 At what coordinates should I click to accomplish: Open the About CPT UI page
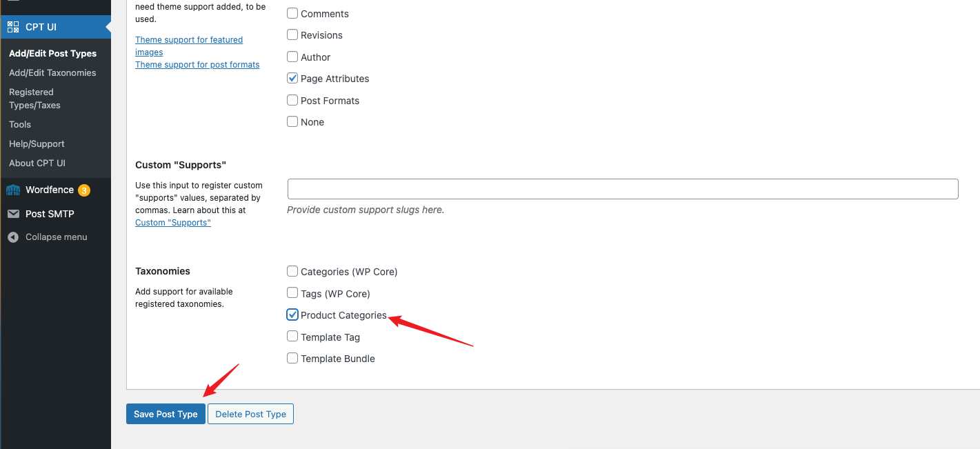(37, 163)
